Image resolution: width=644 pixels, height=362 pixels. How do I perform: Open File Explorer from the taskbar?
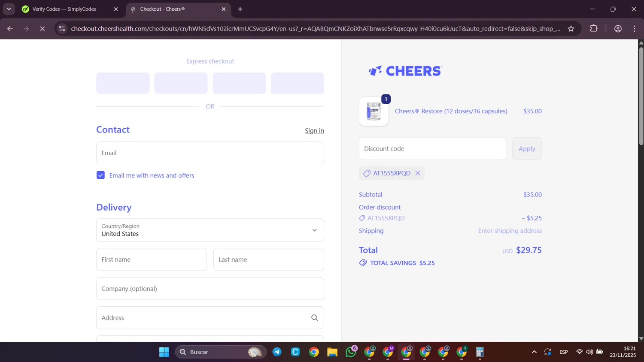(x=332, y=352)
